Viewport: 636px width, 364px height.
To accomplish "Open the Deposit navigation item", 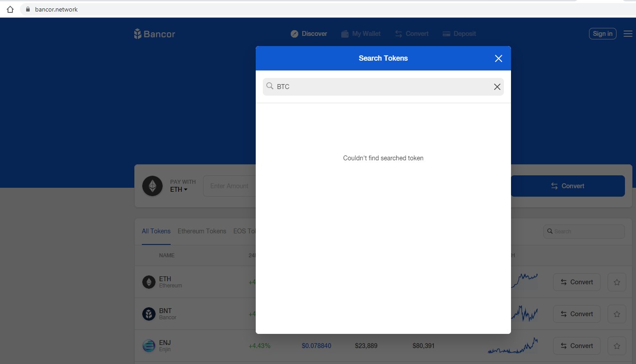I will (x=459, y=34).
